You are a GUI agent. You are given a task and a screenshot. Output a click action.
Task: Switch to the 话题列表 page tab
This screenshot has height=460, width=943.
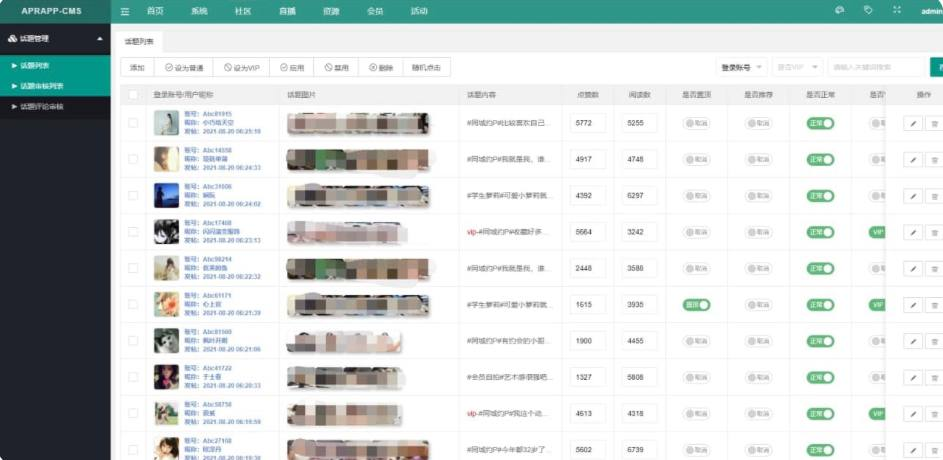pos(139,41)
